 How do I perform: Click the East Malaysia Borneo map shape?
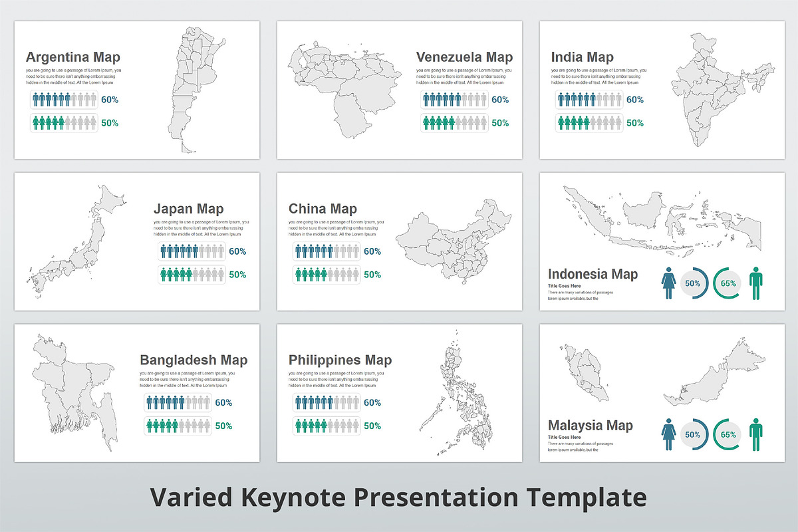[714, 372]
